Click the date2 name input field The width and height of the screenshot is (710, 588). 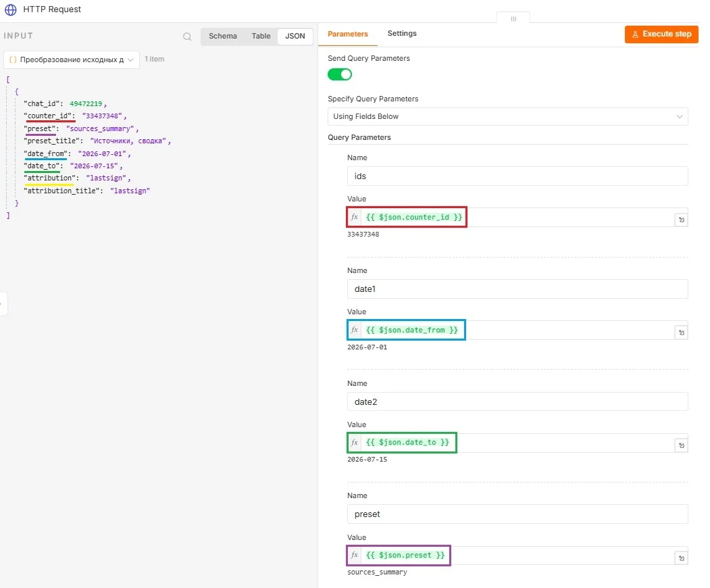click(517, 402)
